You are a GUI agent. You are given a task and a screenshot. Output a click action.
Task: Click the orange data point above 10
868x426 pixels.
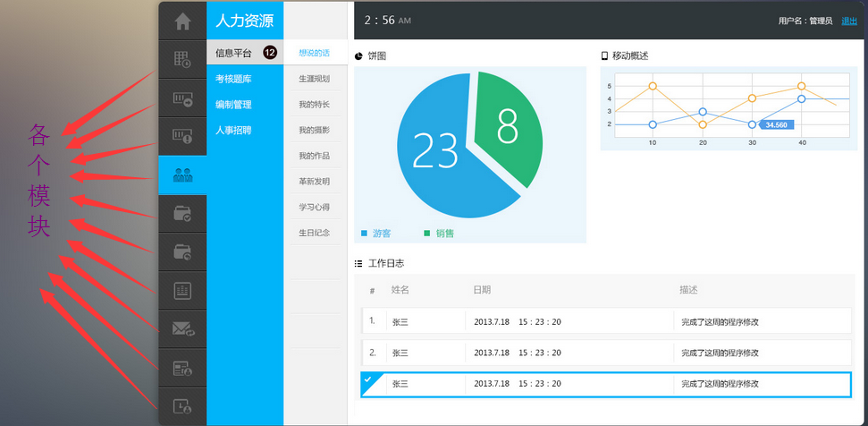tap(653, 86)
